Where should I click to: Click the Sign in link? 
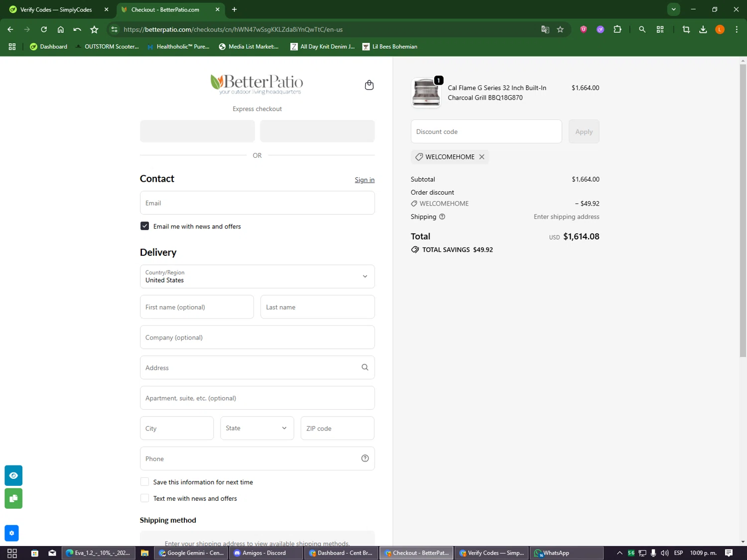click(365, 180)
